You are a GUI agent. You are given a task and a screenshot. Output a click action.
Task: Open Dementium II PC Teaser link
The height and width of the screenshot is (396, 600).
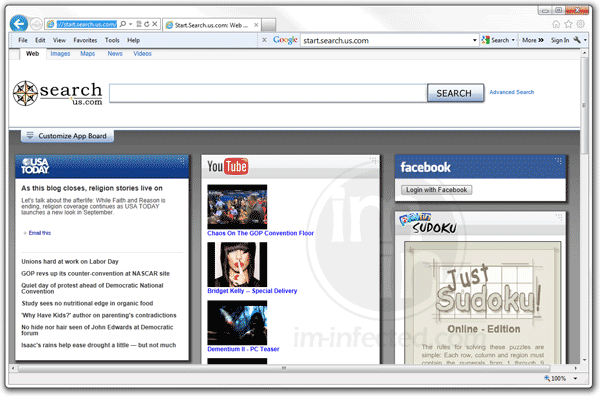243,349
